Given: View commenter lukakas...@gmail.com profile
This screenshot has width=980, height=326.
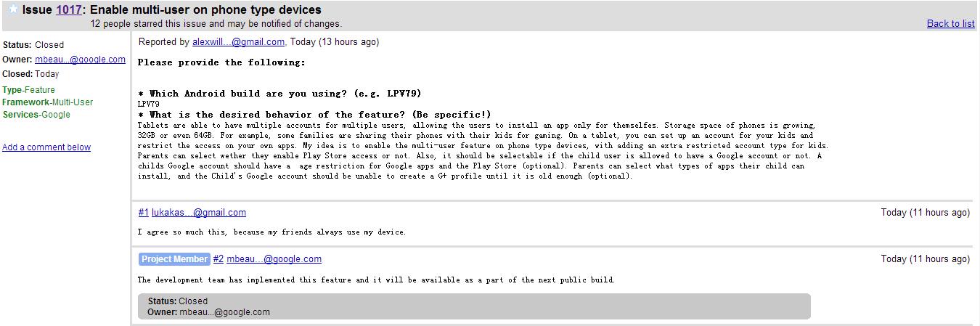Looking at the screenshot, I should (x=199, y=213).
